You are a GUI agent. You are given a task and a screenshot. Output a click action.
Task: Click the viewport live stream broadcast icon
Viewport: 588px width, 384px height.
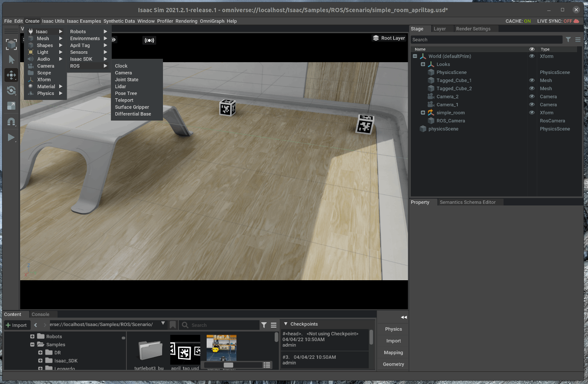(149, 40)
